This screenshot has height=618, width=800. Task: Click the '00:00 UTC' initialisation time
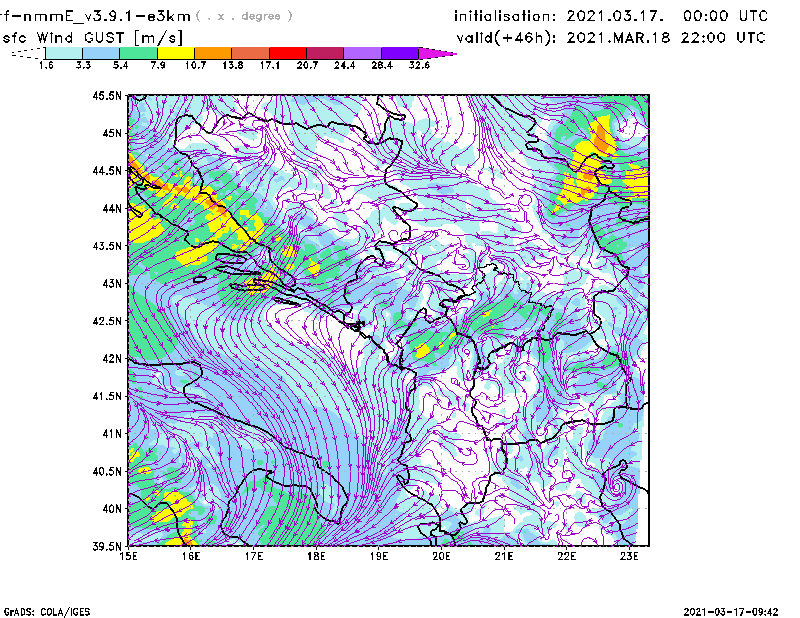coord(726,16)
